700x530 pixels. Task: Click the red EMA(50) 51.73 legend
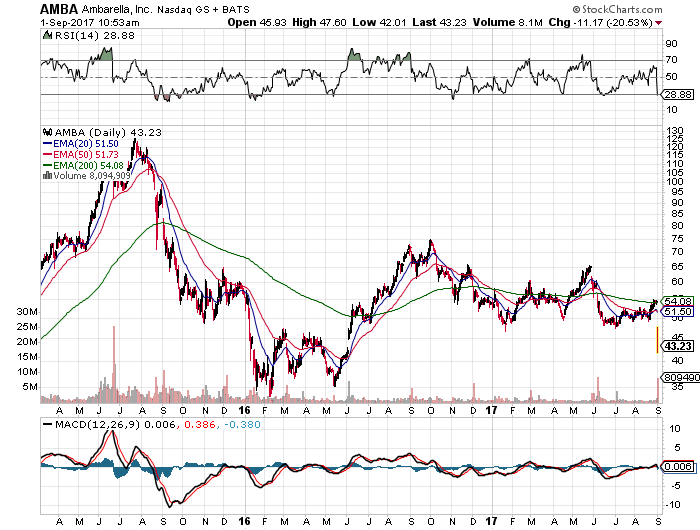pos(81,154)
